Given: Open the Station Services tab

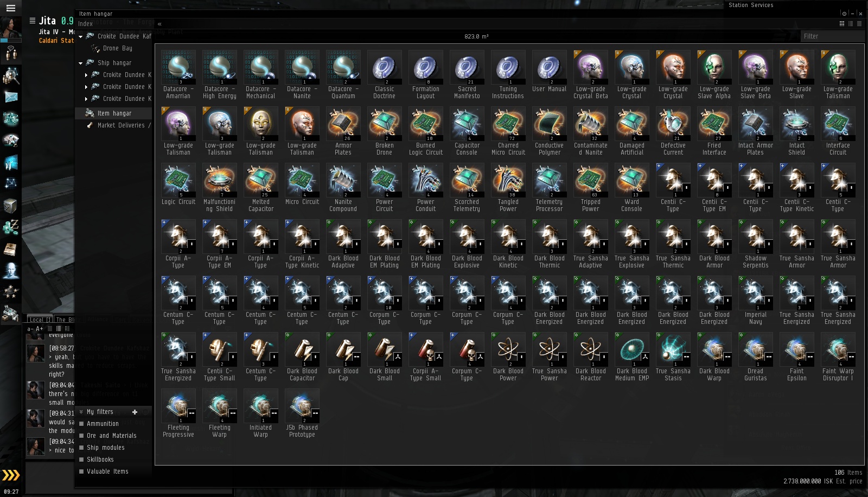Looking at the screenshot, I should coord(751,5).
